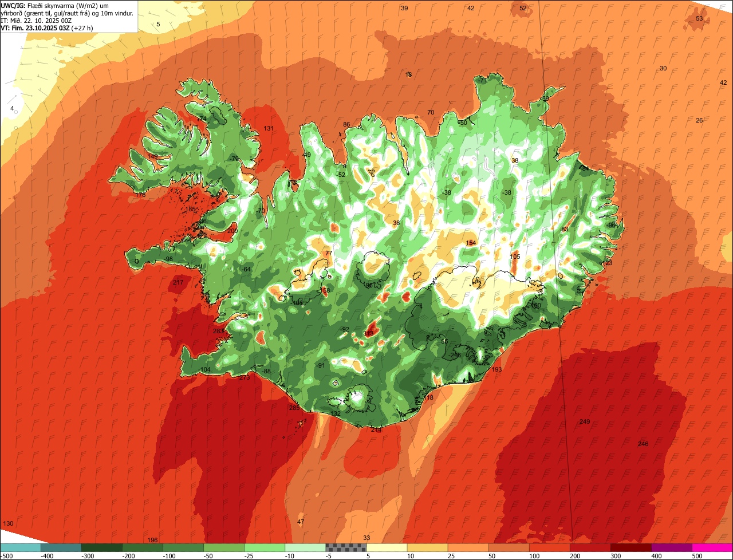The image size is (733, 560).
Task: Click the map value 86
Action: pos(346,124)
